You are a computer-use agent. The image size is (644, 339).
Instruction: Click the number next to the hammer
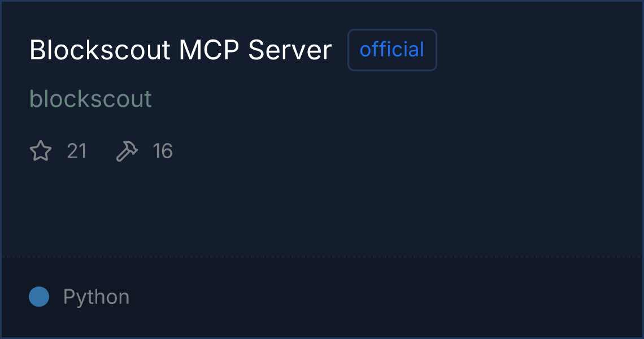163,151
